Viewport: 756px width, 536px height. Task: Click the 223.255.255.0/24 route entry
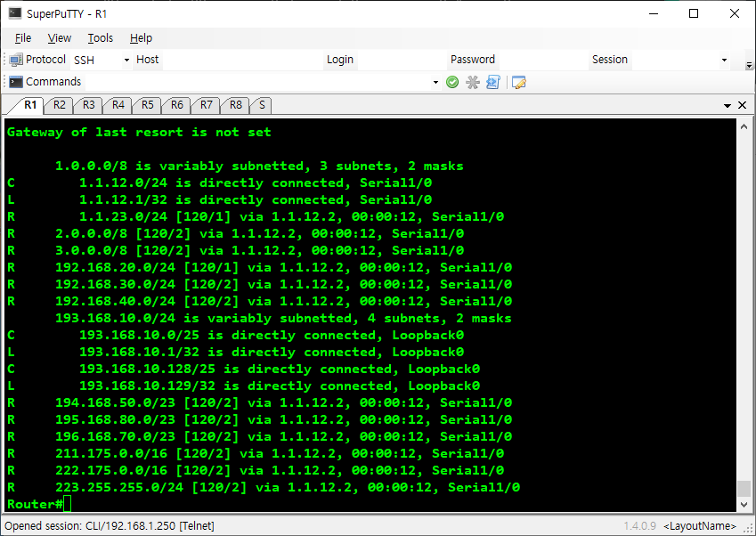[x=264, y=487]
